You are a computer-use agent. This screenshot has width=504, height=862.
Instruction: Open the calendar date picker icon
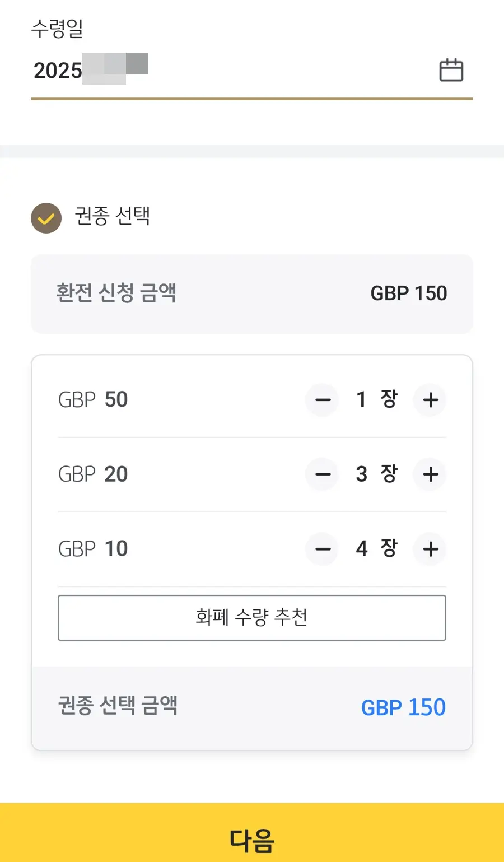451,70
